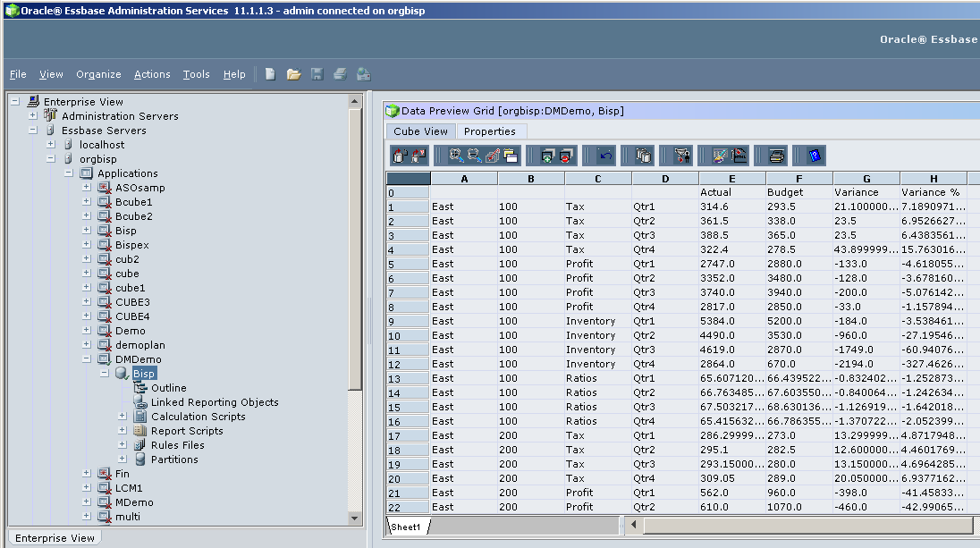Click the Variance % heading cell
The height and width of the screenshot is (548, 980).
[934, 192]
